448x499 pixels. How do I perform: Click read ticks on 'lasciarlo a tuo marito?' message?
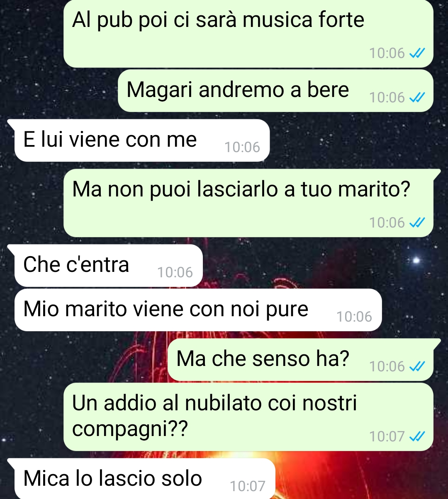pyautogui.click(x=417, y=223)
